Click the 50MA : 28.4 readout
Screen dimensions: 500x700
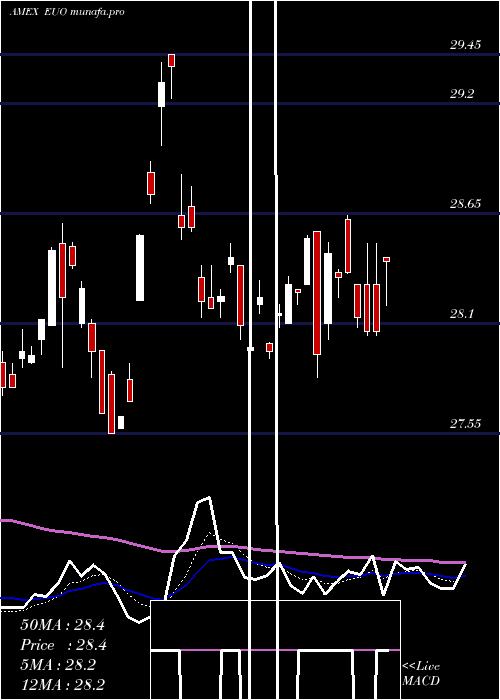62,625
